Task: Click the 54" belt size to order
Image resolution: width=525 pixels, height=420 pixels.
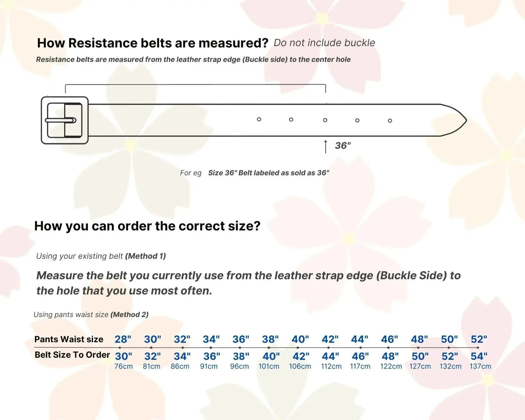Action: 479,356
